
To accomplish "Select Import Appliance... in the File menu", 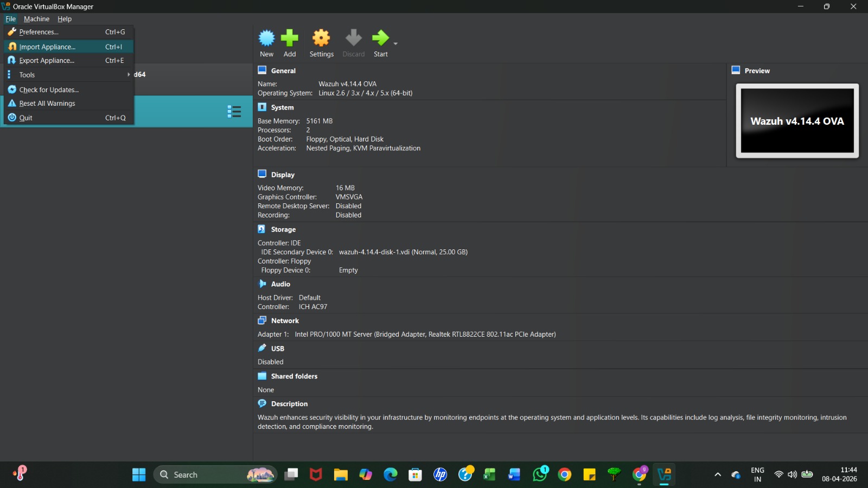I will coord(68,47).
